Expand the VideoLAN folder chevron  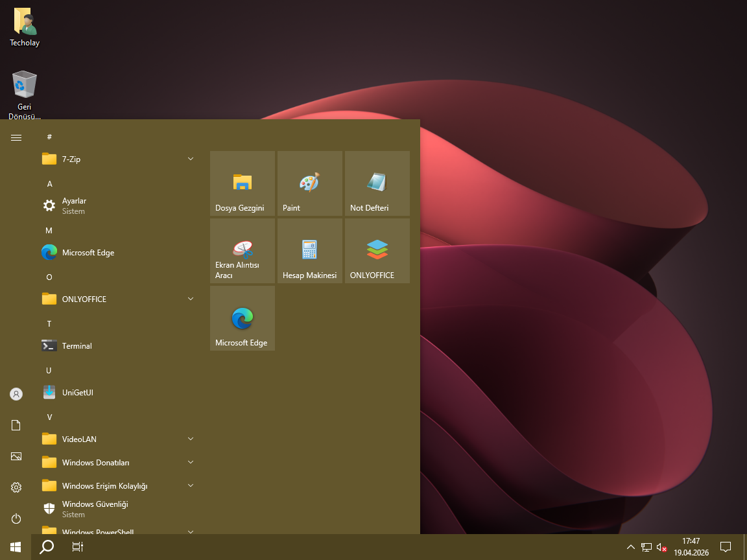pyautogui.click(x=191, y=439)
